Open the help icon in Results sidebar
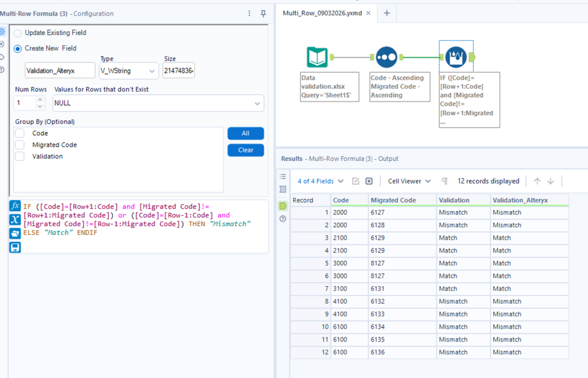The image size is (588, 378). pos(283,219)
